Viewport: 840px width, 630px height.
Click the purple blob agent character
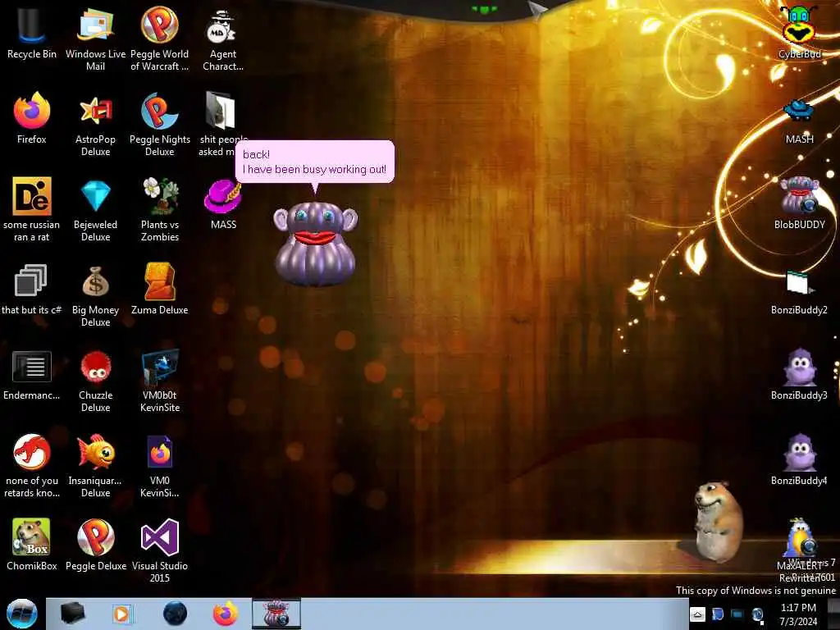coord(316,244)
